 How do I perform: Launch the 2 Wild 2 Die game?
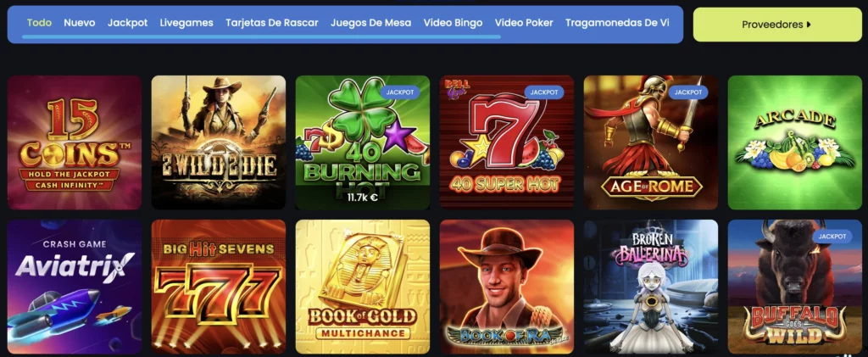click(219, 142)
